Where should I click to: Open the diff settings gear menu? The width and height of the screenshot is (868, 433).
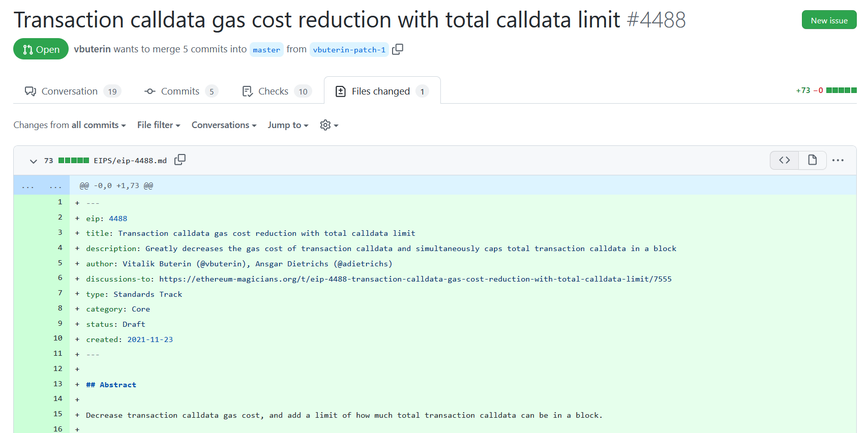tap(329, 125)
